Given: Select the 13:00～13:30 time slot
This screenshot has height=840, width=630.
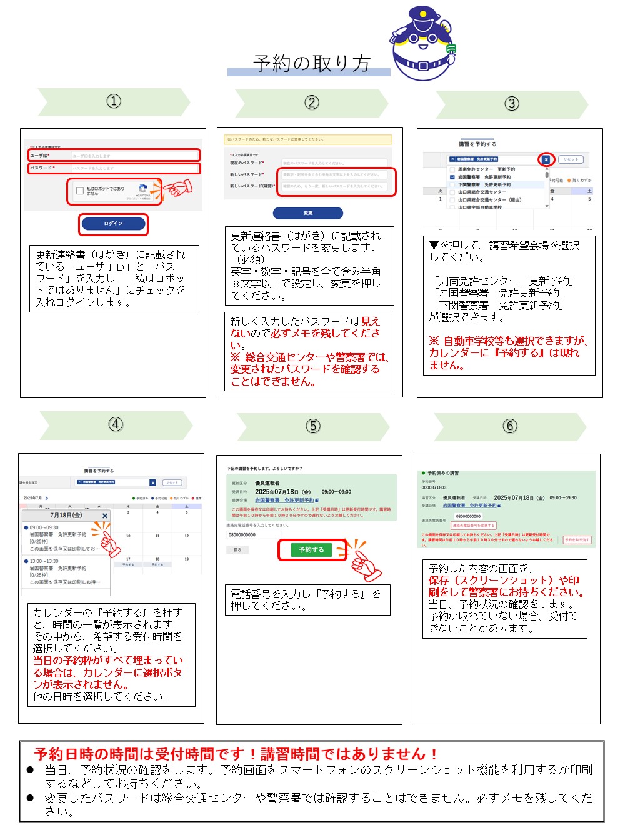Looking at the screenshot, I should [65, 572].
